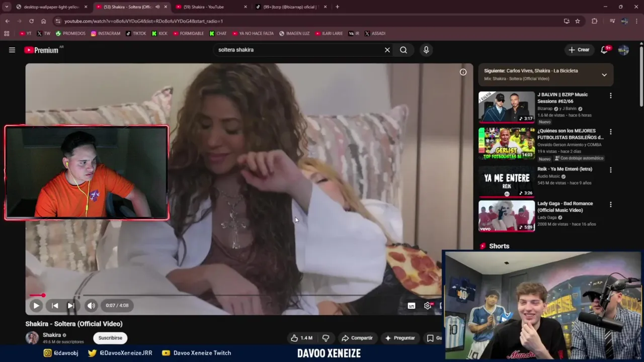This screenshot has width=644, height=362.
Task: Open the IMAGEN LUZ bookmark
Action: (294, 34)
